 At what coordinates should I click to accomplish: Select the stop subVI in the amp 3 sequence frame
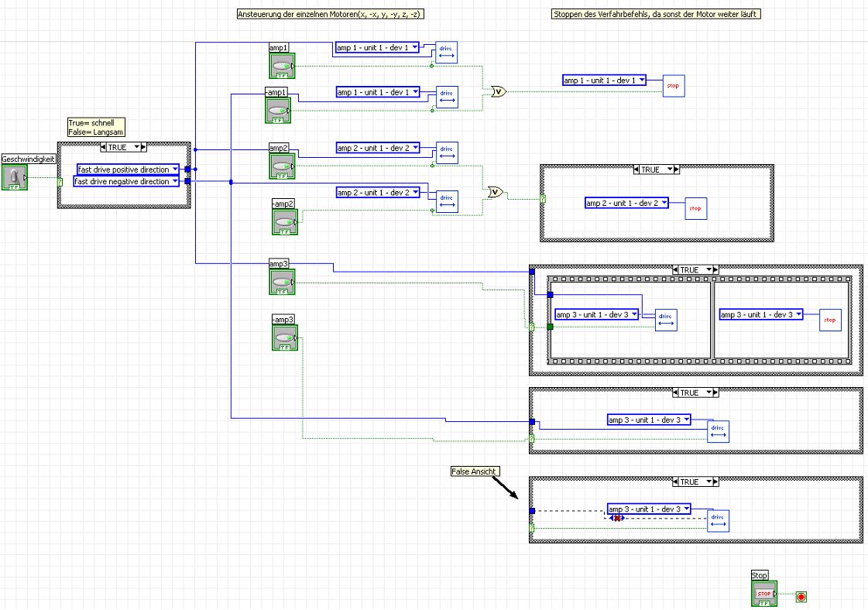(830, 320)
